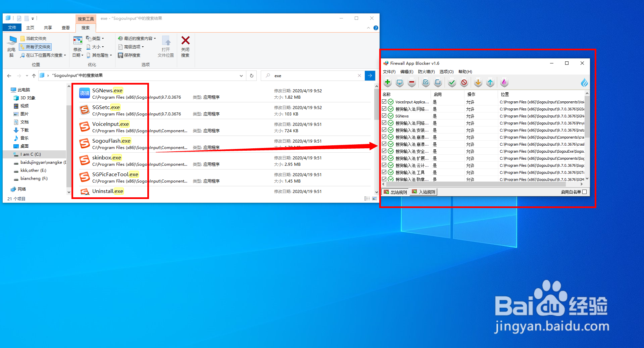644x348 pixels.
Task: Sort rules by the 位置 column header
Action: (541, 94)
